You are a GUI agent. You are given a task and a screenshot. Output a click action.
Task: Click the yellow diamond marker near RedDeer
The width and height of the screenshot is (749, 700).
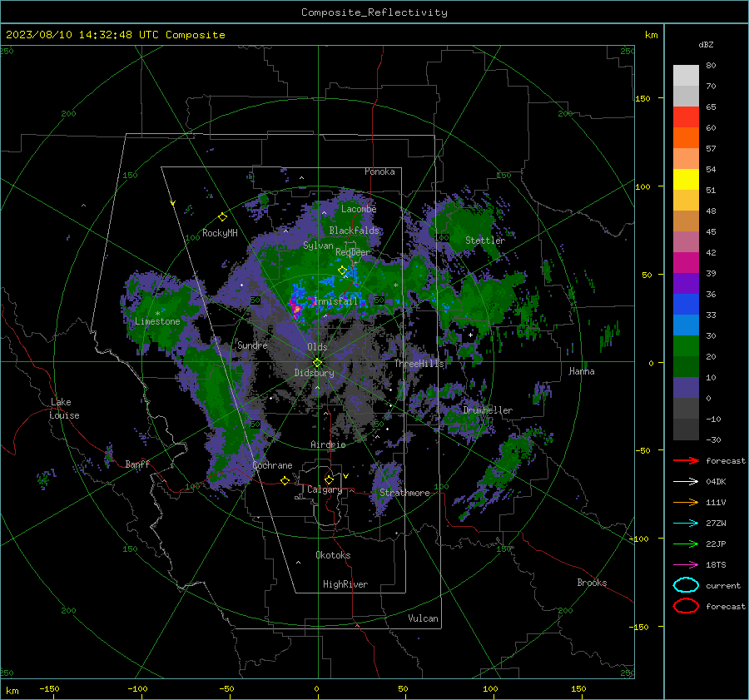click(x=342, y=271)
